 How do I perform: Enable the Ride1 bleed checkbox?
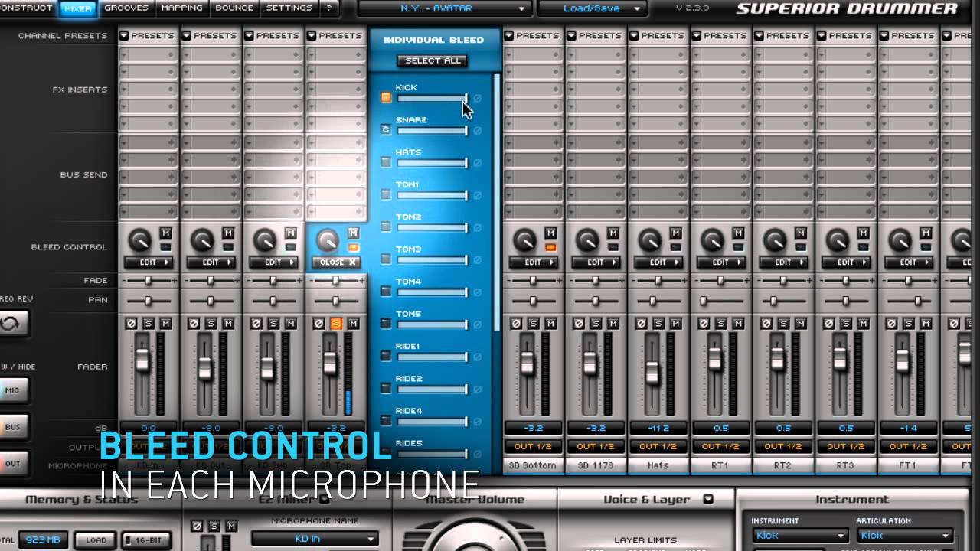[386, 356]
